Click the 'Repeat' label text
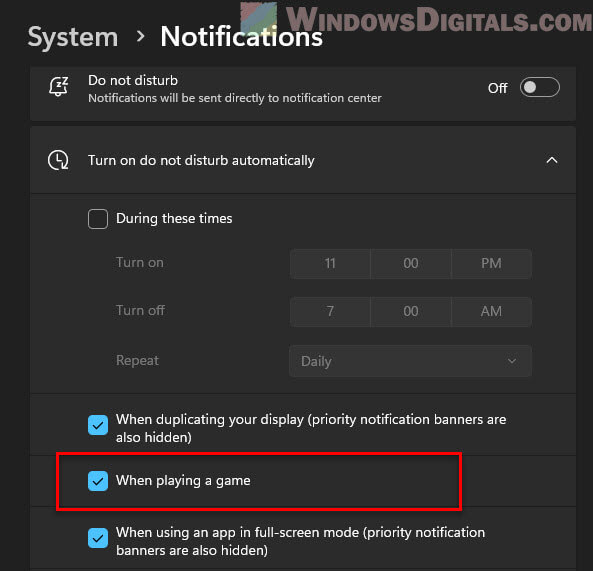This screenshot has height=571, width=593. click(x=137, y=360)
